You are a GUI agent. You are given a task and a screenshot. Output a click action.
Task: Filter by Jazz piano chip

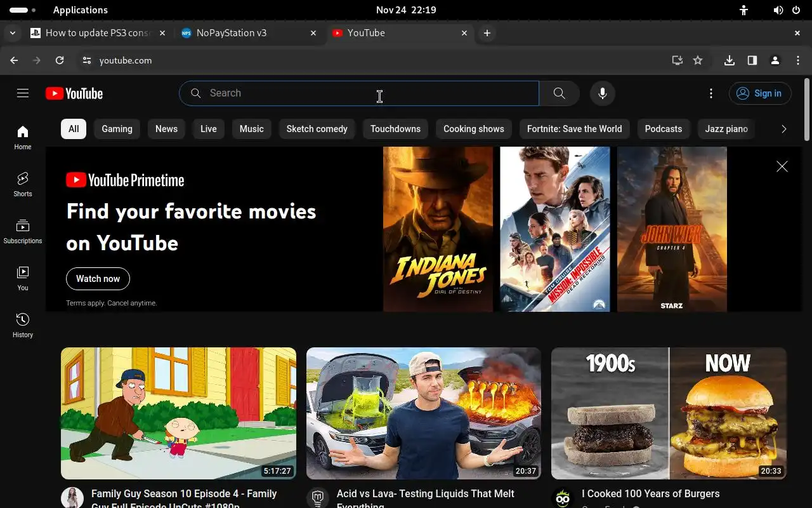(x=726, y=129)
